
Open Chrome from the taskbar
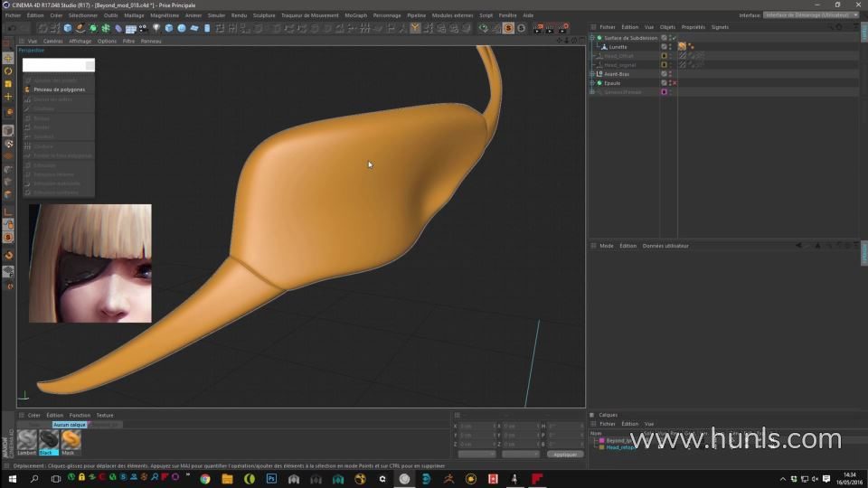(205, 479)
